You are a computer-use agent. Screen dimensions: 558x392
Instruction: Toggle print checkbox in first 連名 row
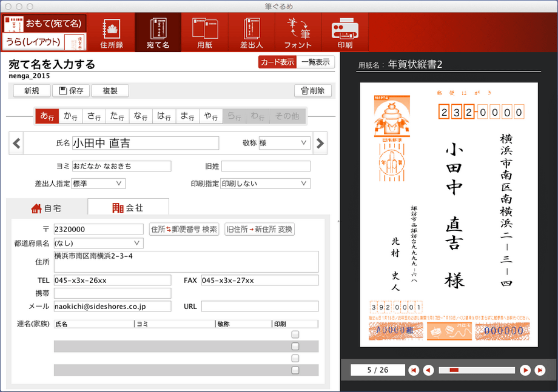295,334
